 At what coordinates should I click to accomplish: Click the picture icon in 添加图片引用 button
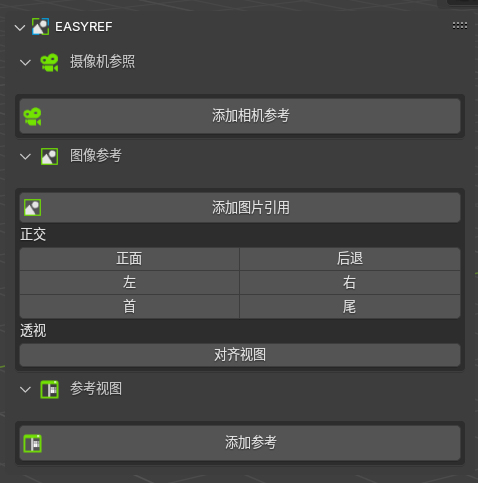[32, 208]
